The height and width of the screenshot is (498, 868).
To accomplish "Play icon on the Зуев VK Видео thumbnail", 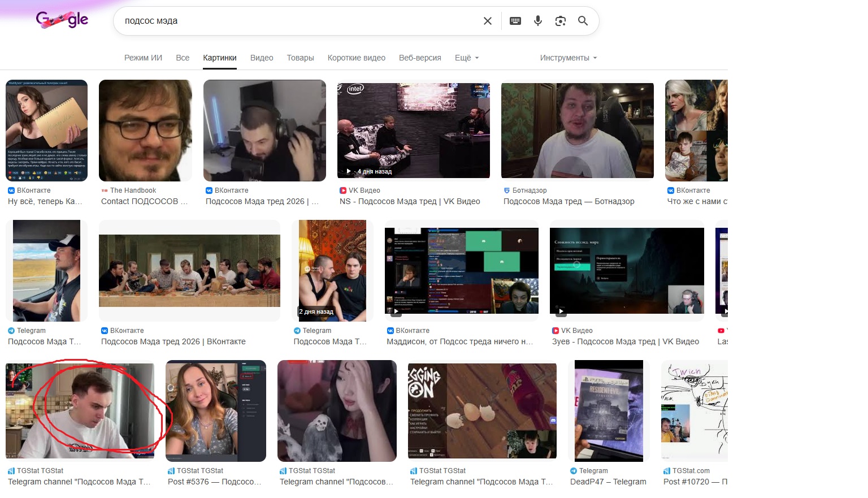I will coord(561,311).
